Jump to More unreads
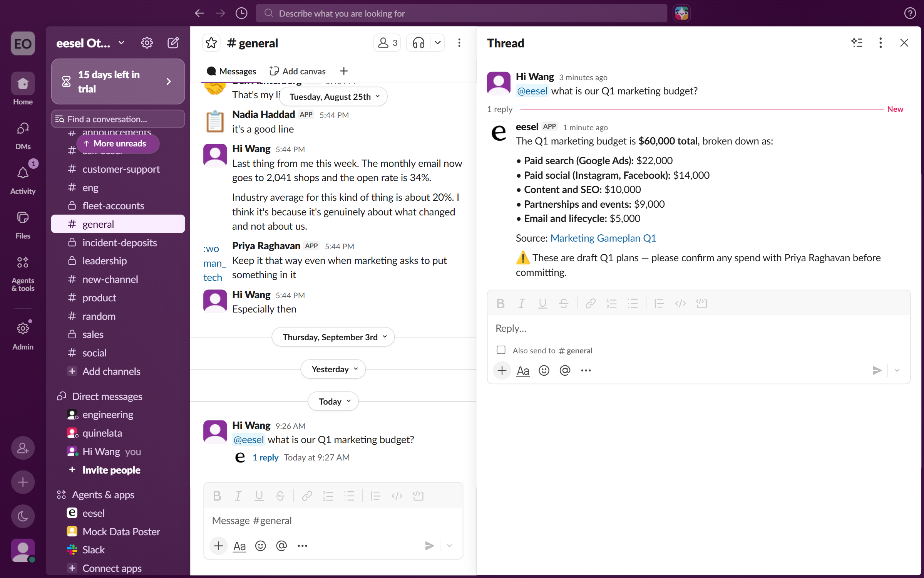The height and width of the screenshot is (578, 924). (118, 144)
